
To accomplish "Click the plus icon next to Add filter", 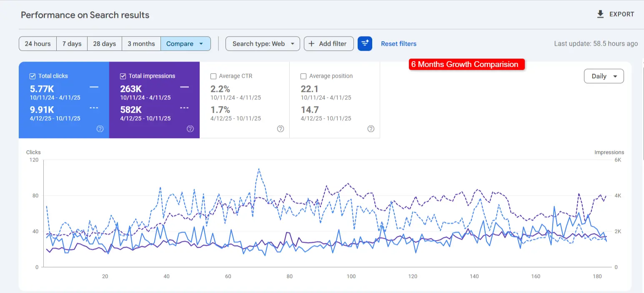I will [312, 43].
